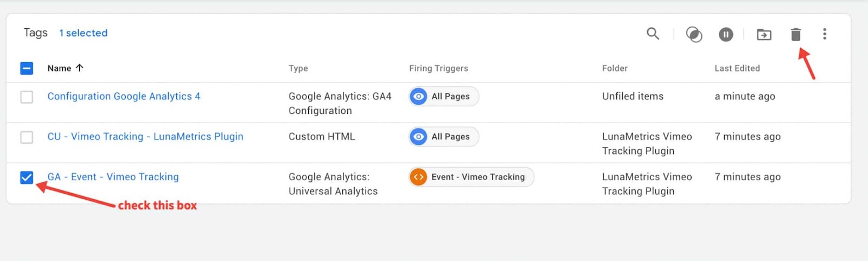Open the three-dot more actions menu
The height and width of the screenshot is (261, 868).
(x=825, y=34)
